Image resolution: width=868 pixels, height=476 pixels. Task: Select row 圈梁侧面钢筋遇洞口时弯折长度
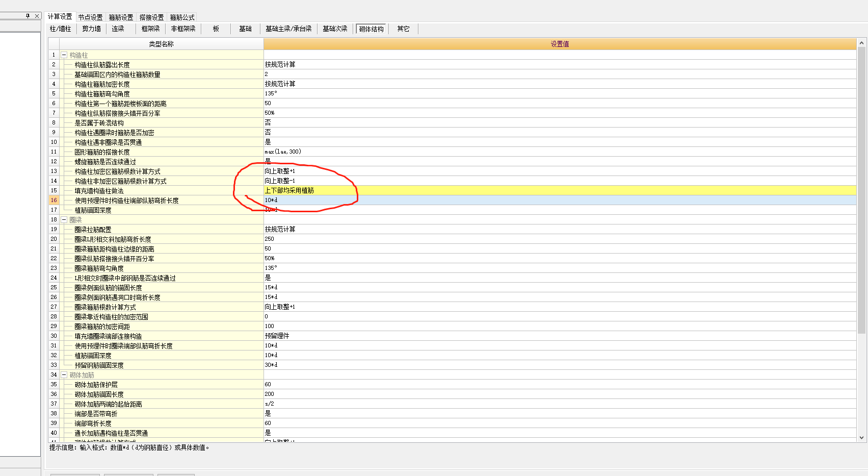pos(117,297)
